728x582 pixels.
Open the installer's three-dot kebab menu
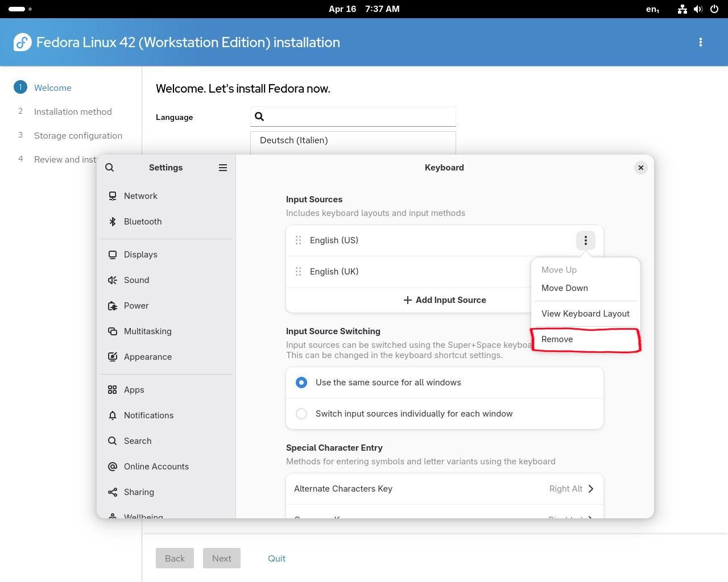click(701, 42)
